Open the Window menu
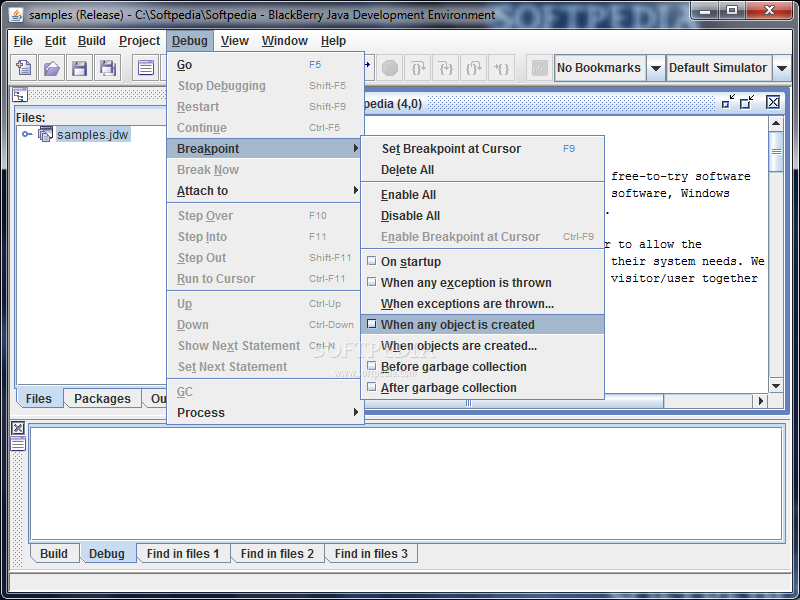 (x=285, y=41)
